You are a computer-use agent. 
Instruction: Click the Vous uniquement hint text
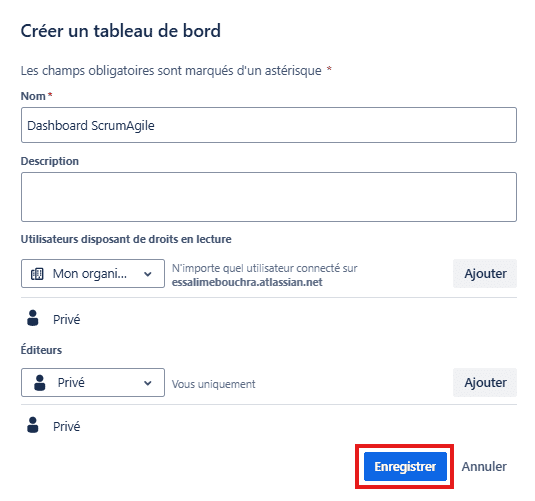(x=214, y=384)
